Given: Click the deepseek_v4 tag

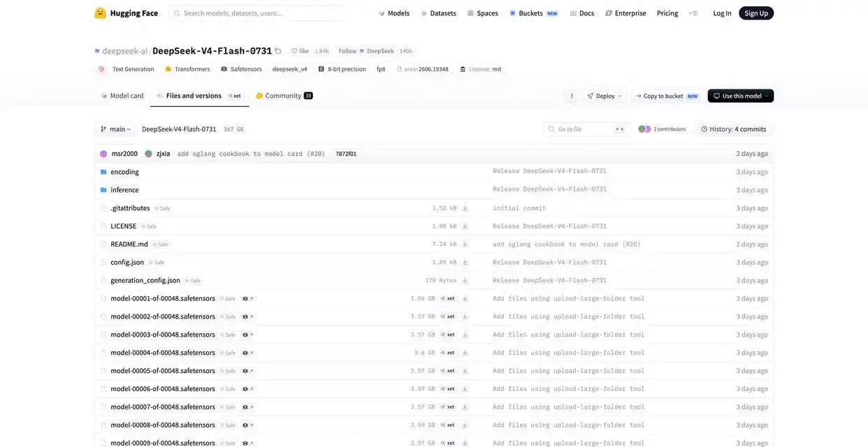Looking at the screenshot, I should pos(290,69).
